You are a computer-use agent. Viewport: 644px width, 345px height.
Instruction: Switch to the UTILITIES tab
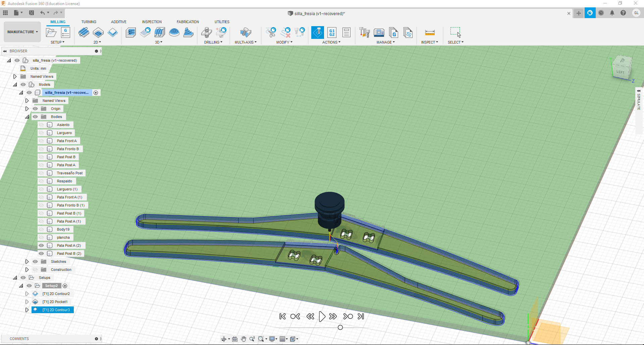[x=222, y=22]
